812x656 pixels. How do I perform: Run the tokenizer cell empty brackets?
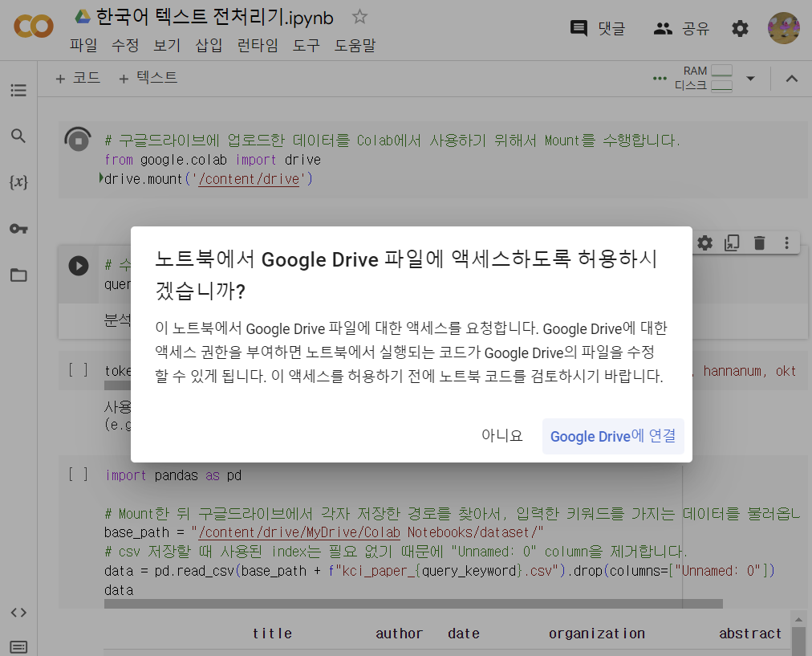tap(78, 370)
